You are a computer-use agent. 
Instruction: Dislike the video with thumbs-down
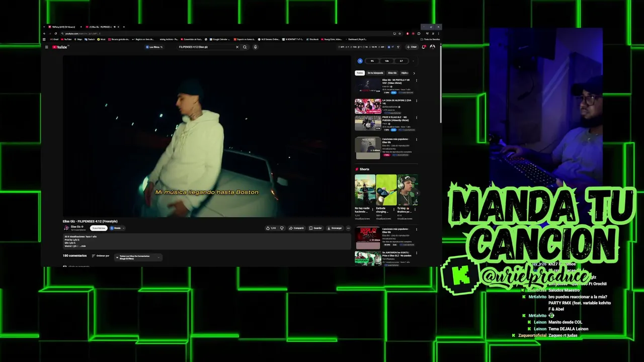click(282, 228)
